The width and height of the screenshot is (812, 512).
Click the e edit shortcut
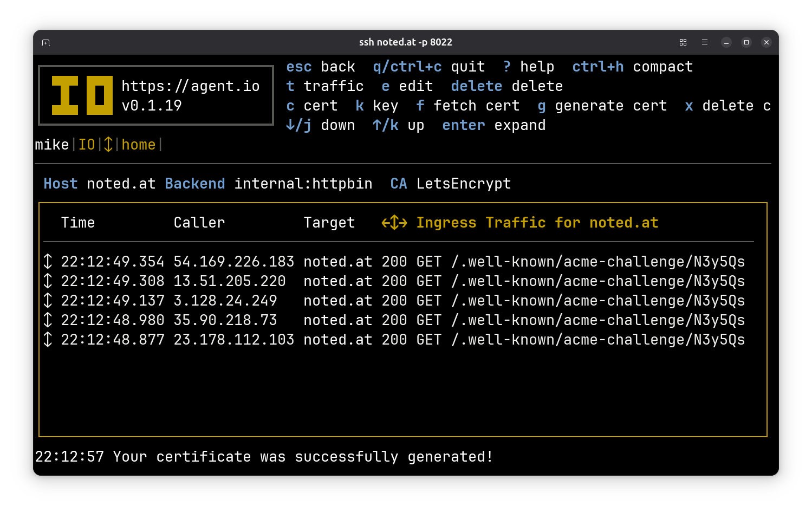(407, 86)
